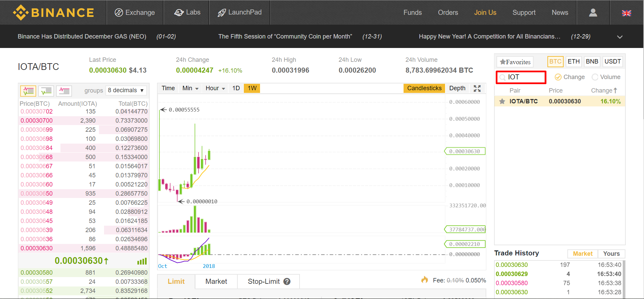Open the user account icon
The height and width of the screenshot is (299, 644).
[x=593, y=13]
